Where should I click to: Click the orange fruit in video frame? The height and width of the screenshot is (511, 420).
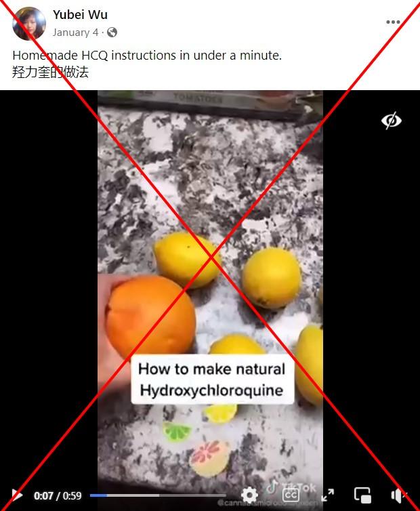(x=150, y=316)
